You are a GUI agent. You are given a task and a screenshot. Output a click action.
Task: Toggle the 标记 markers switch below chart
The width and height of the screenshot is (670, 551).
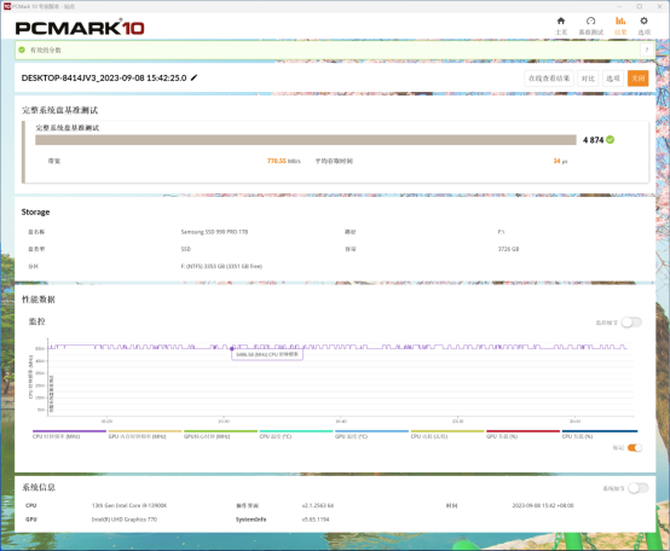click(x=634, y=448)
